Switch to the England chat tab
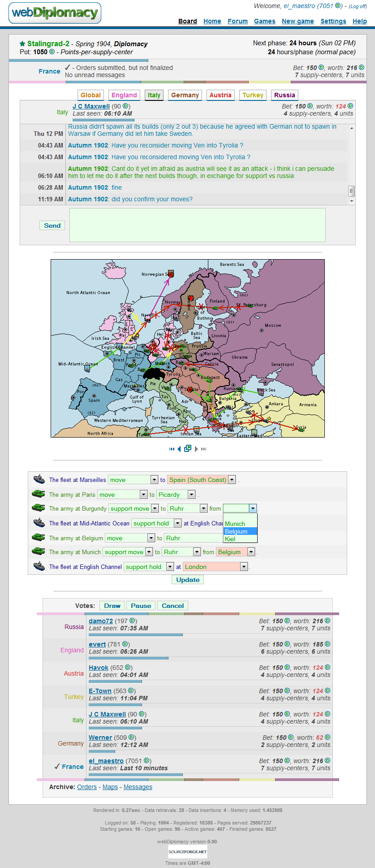375x868 pixels. [124, 95]
